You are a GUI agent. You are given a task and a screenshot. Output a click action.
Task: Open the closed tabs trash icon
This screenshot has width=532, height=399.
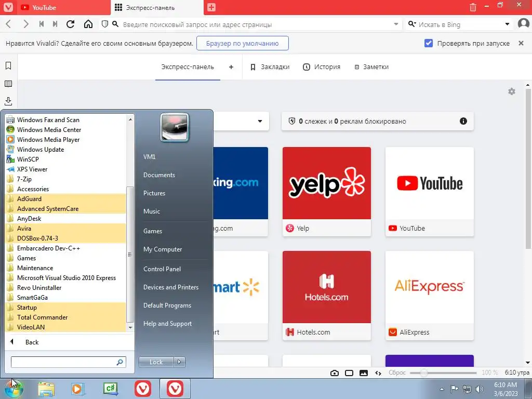(473, 7)
